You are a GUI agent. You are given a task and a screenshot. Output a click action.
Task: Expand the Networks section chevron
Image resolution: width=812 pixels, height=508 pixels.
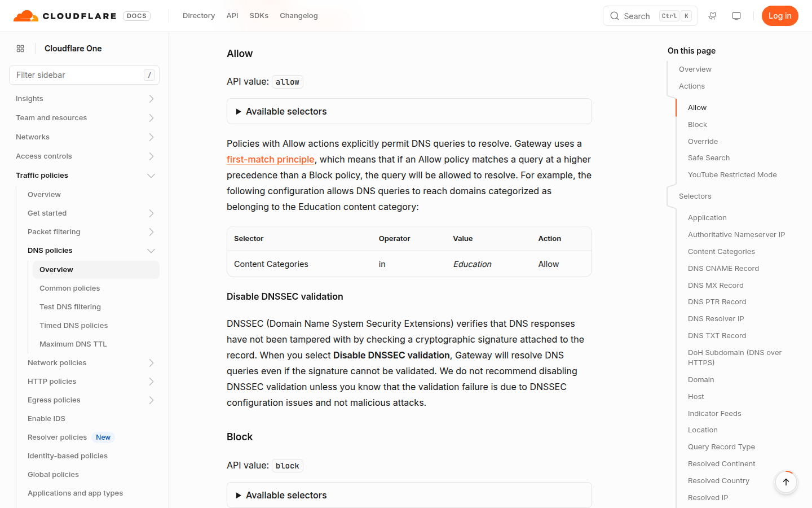click(x=151, y=137)
